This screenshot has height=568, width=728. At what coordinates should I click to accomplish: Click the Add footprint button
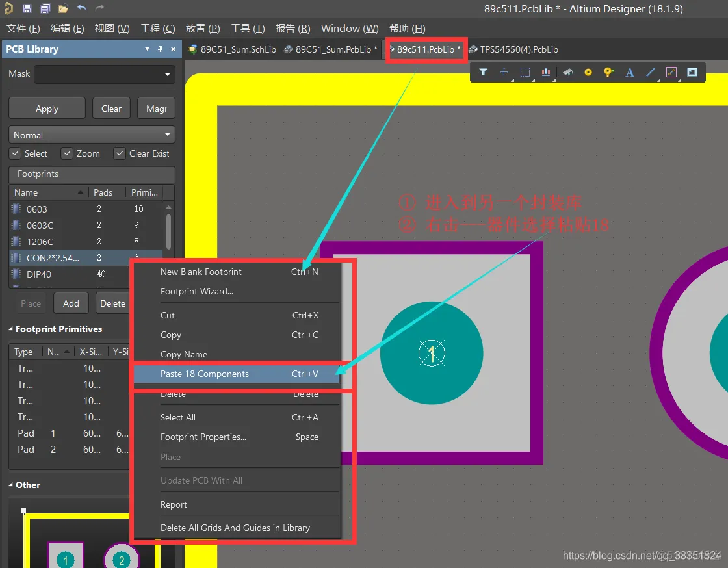71,303
